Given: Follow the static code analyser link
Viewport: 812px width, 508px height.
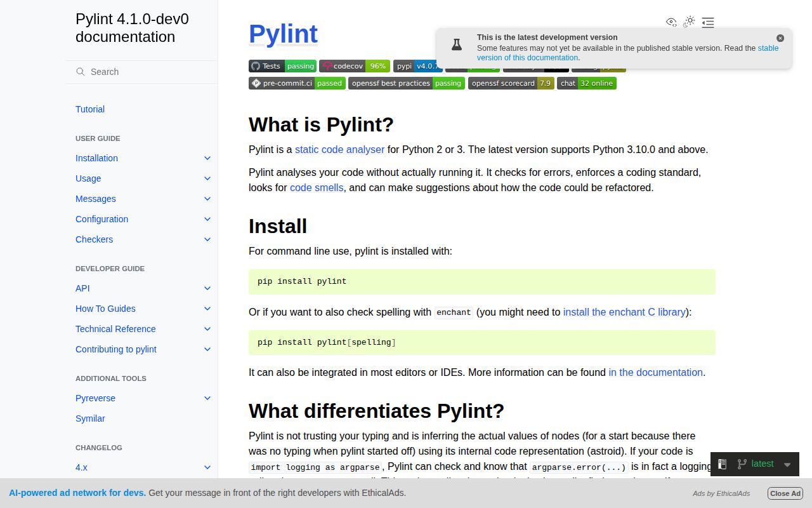Looking at the screenshot, I should coord(339,150).
